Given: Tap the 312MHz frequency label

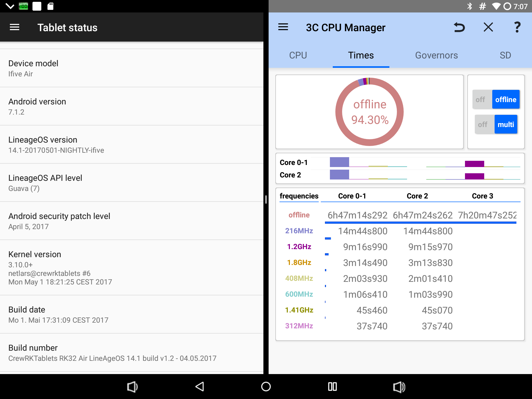Looking at the screenshot, I should [x=299, y=326].
